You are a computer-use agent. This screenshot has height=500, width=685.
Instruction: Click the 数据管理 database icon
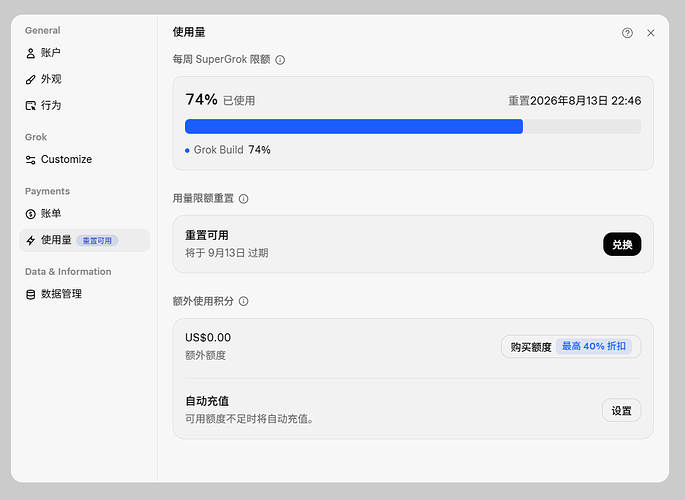(31, 294)
